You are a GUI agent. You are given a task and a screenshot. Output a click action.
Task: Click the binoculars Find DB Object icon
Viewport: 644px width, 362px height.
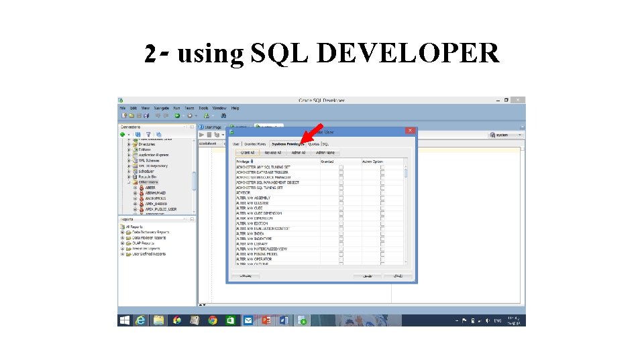click(x=223, y=116)
